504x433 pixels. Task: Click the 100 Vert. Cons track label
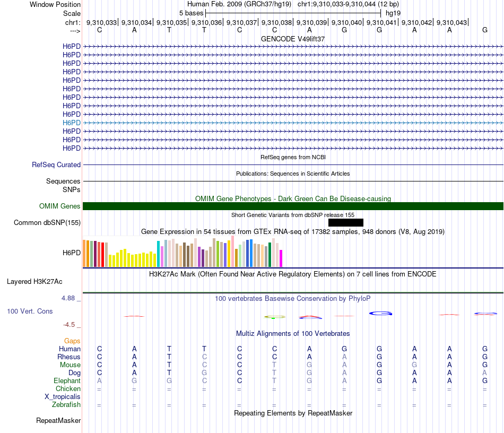pyautogui.click(x=30, y=311)
